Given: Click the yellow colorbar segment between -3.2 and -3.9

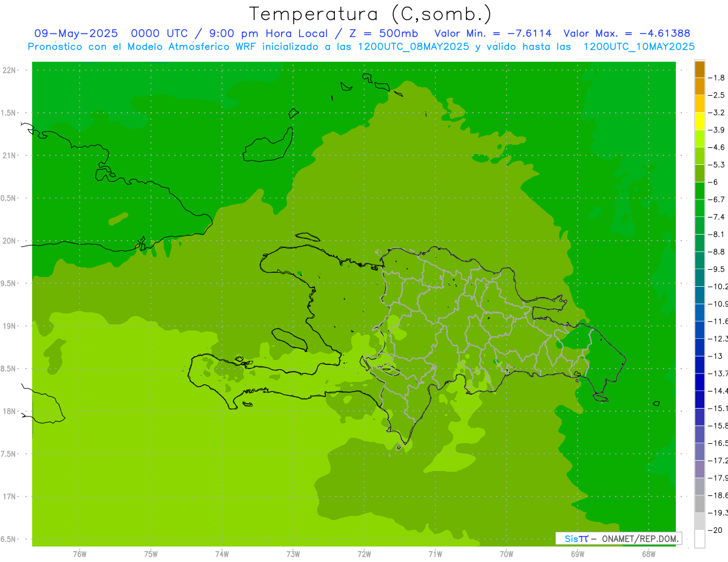Looking at the screenshot, I should [699, 121].
